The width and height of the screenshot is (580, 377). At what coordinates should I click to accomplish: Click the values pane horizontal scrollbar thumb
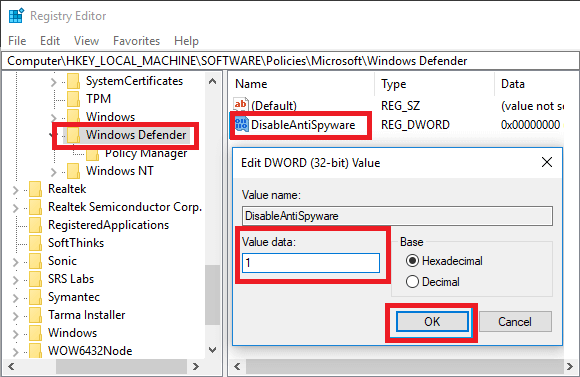pos(404,367)
